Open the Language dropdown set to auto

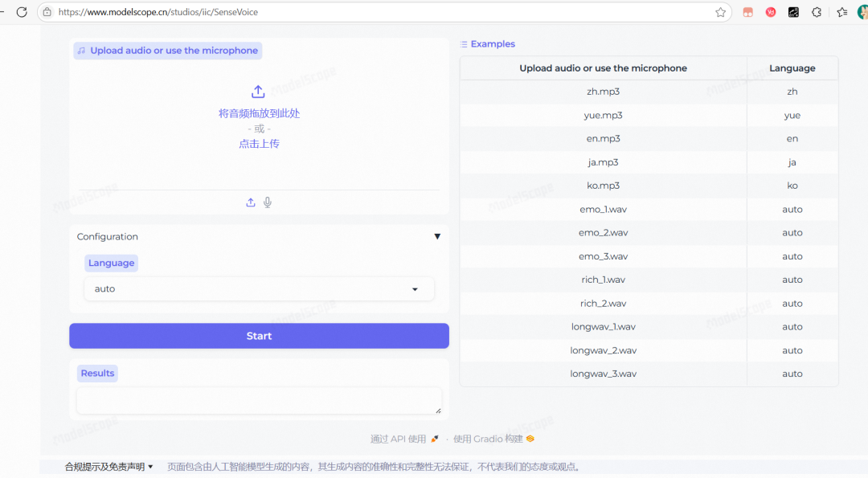(259, 288)
